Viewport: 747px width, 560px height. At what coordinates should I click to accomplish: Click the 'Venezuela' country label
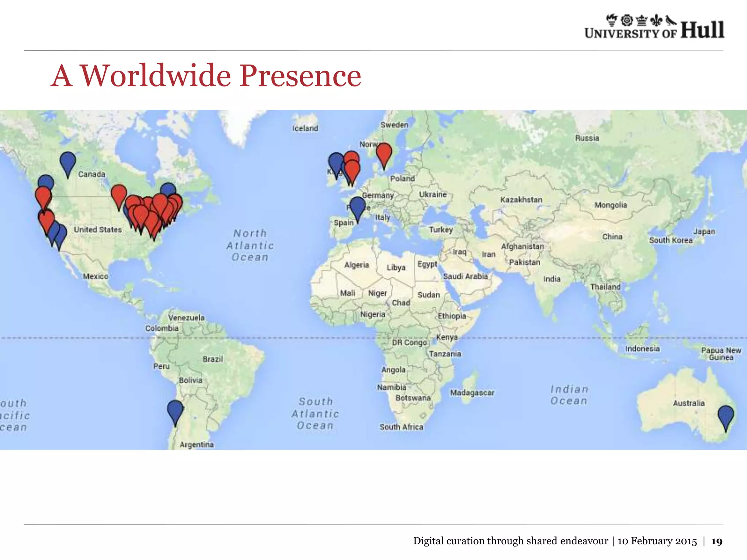[x=186, y=318]
